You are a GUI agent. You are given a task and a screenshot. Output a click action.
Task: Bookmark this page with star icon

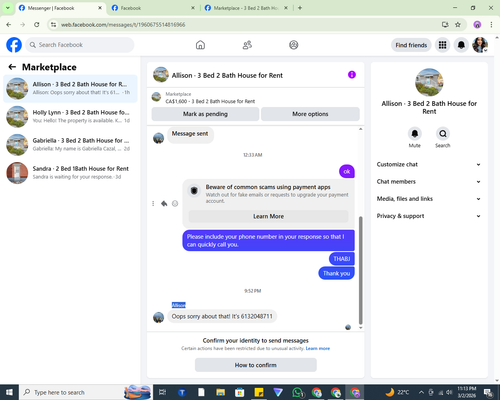pos(458,25)
